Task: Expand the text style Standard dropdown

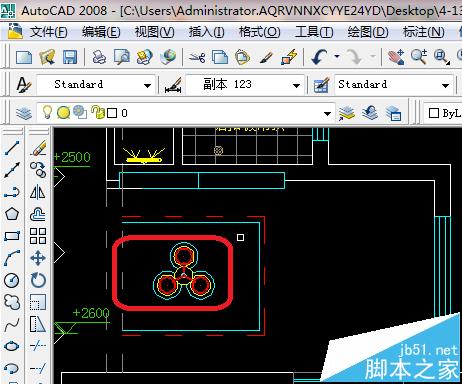Action: (147, 85)
